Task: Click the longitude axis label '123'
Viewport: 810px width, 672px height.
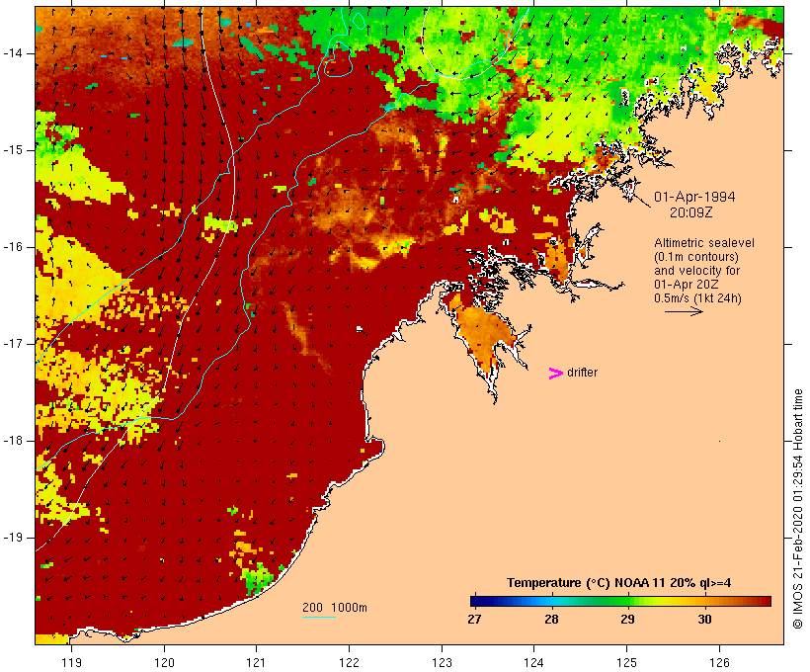Action: pos(442,662)
